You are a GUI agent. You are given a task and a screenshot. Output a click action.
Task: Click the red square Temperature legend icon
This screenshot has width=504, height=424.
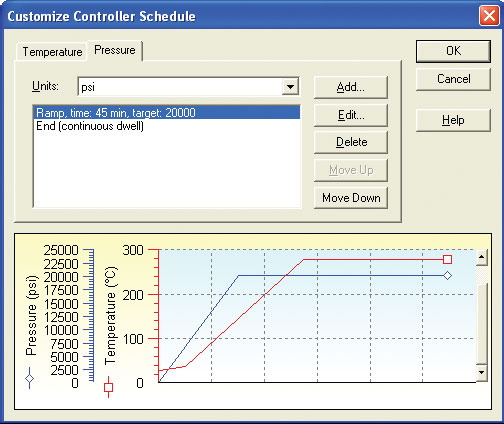pyautogui.click(x=108, y=387)
